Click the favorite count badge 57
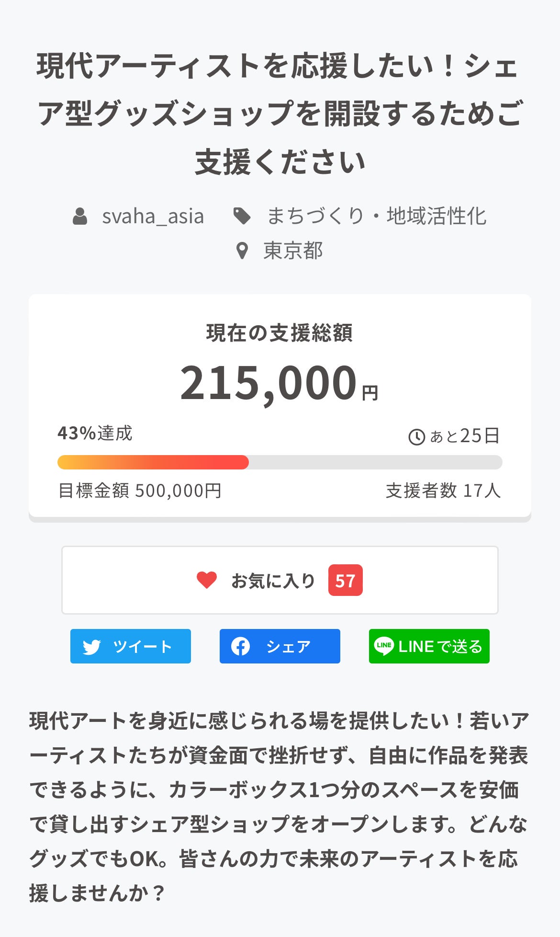The image size is (560, 937). (345, 580)
